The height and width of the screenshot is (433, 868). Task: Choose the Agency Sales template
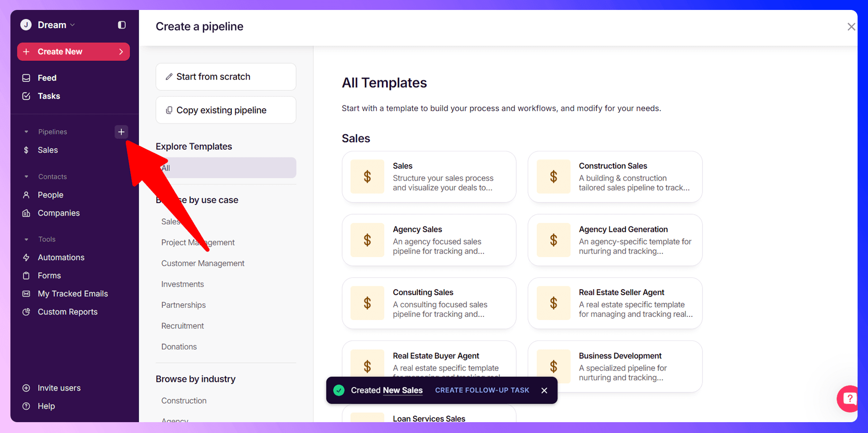(429, 240)
